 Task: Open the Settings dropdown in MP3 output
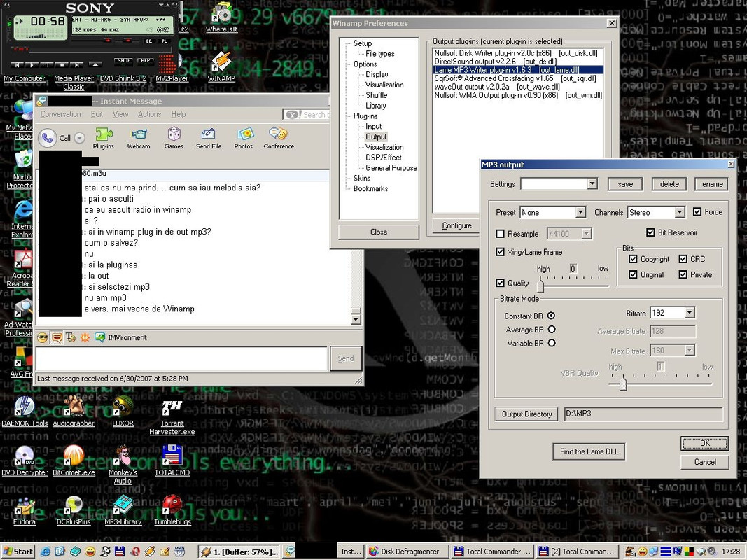(x=592, y=184)
